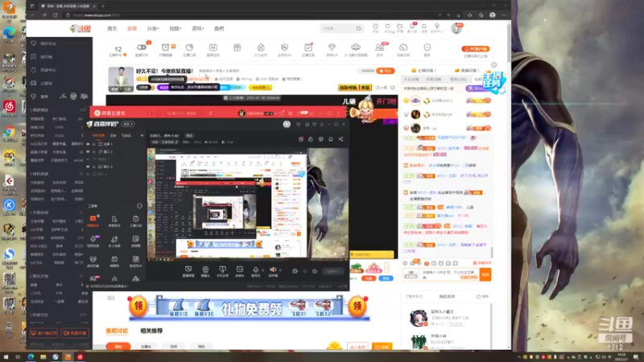The image size is (644, 362).
Task: Open the followed heart icon in header
Action: tap(387, 27)
